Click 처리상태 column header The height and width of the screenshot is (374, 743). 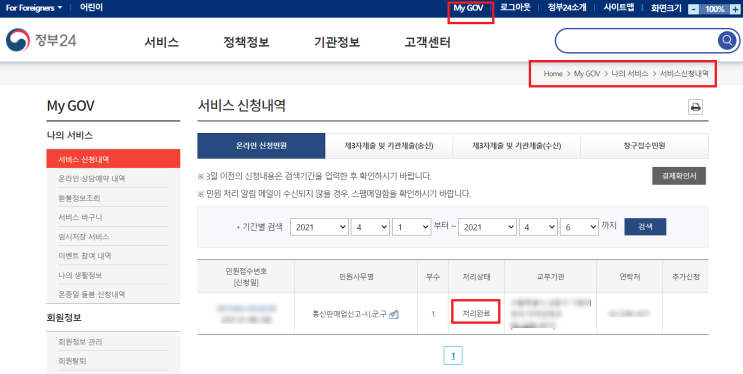coord(476,276)
